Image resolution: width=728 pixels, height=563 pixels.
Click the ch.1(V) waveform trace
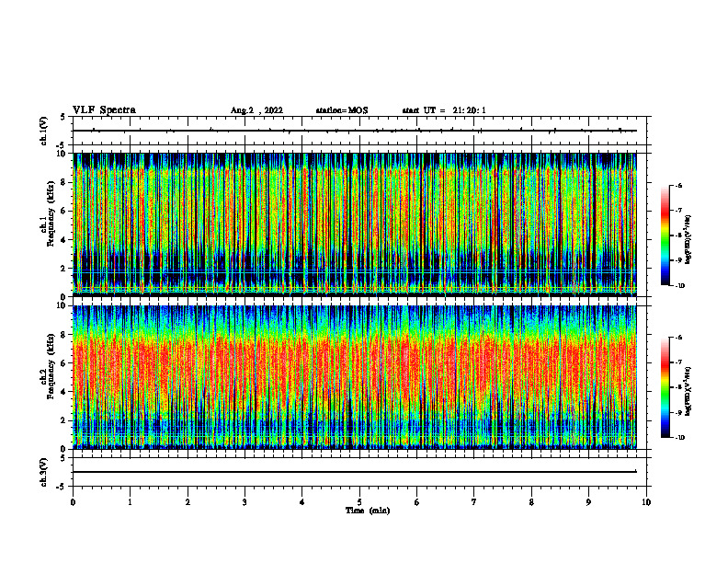355,131
